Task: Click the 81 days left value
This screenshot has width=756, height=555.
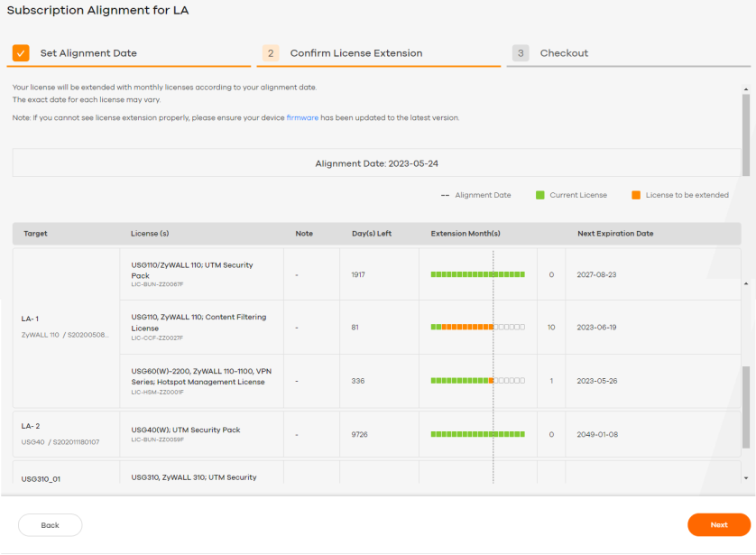Action: pos(355,327)
